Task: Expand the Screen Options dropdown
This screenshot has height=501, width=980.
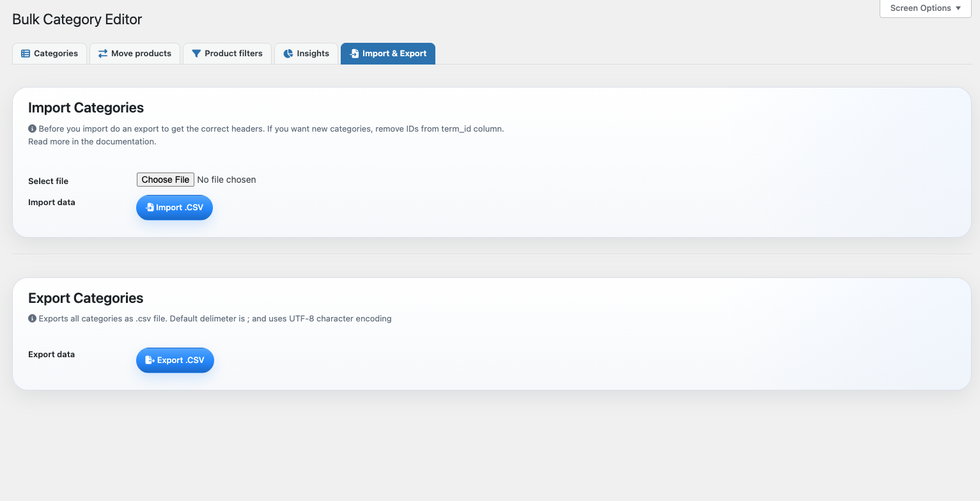Action: [925, 8]
